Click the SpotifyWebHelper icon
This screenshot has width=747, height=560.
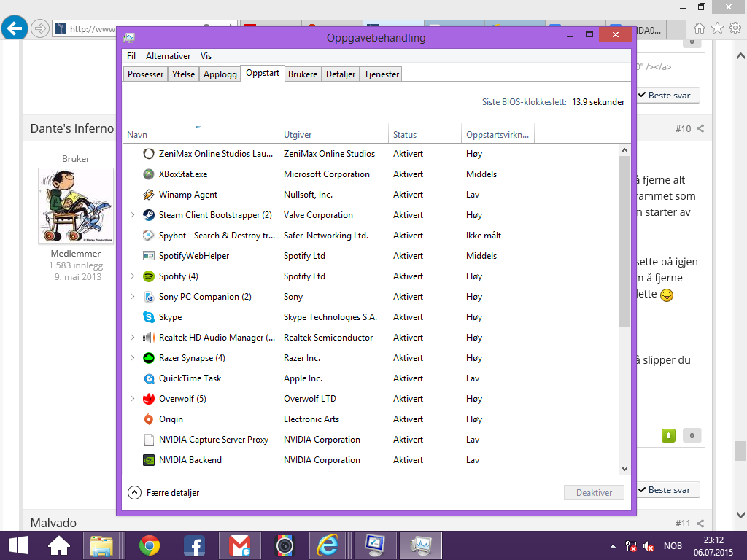pyautogui.click(x=149, y=256)
